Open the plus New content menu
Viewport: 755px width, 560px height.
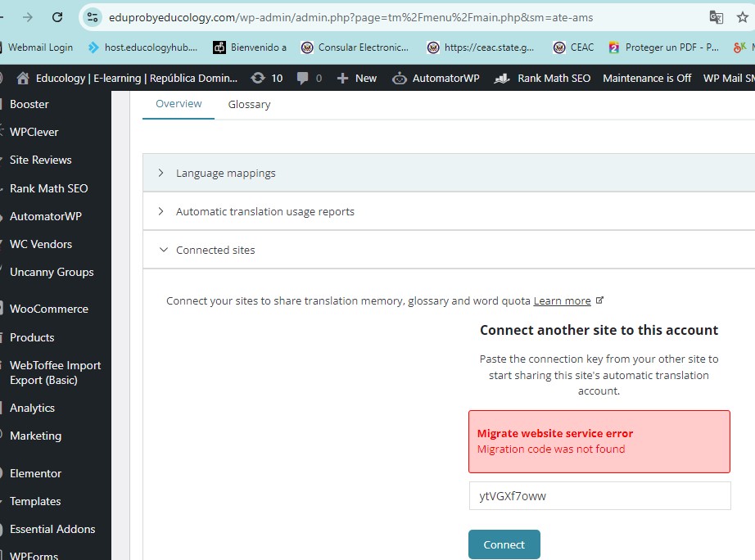356,78
